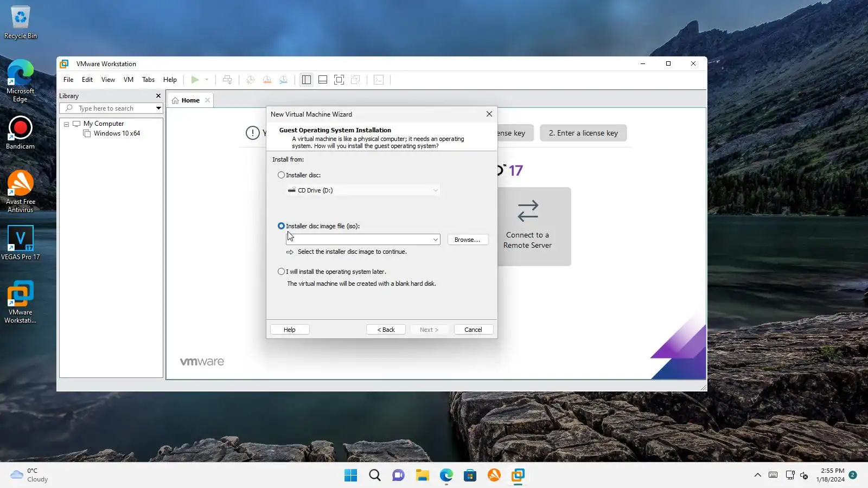Close the Library panel

pos(158,96)
